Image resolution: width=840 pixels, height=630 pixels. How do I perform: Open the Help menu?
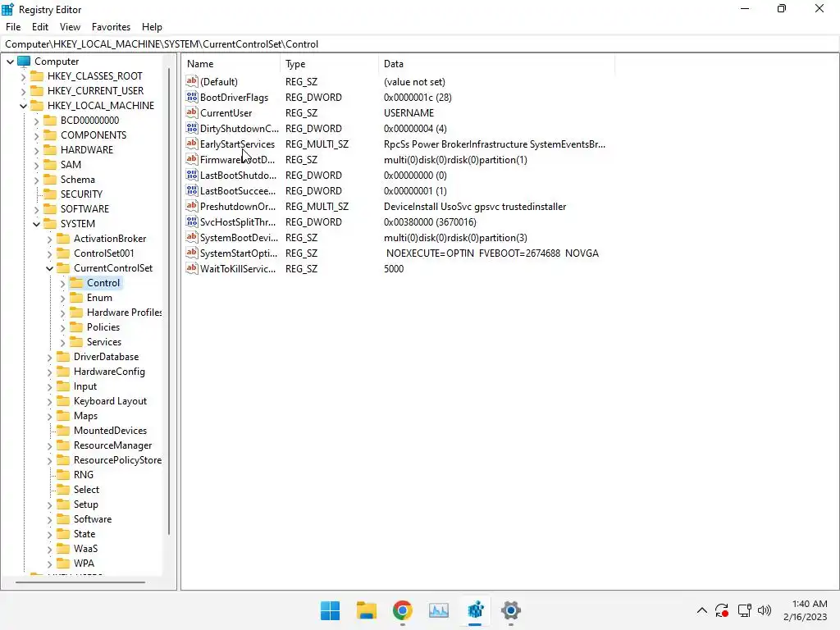(x=152, y=27)
